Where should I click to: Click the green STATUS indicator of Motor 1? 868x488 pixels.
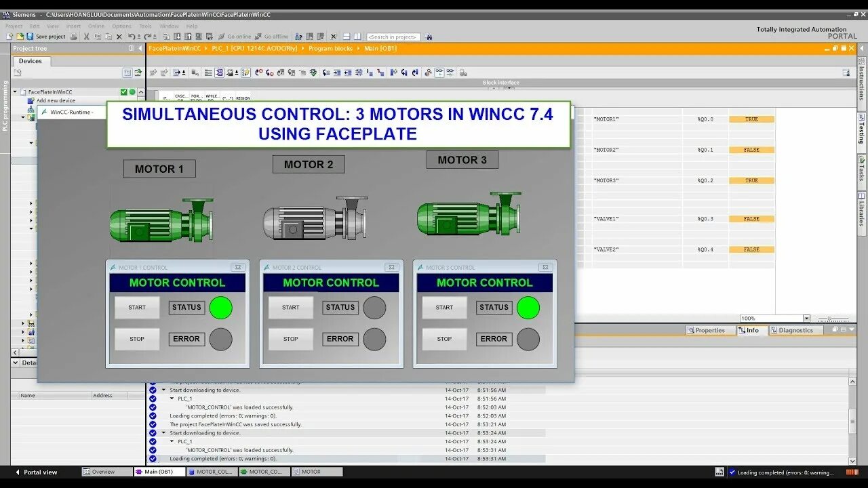(x=222, y=307)
